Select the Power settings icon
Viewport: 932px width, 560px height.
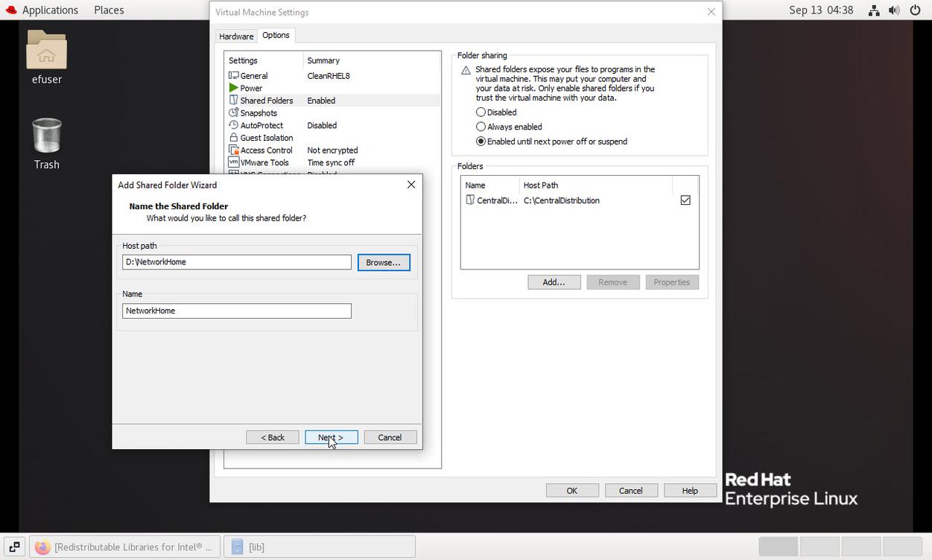pyautogui.click(x=234, y=88)
